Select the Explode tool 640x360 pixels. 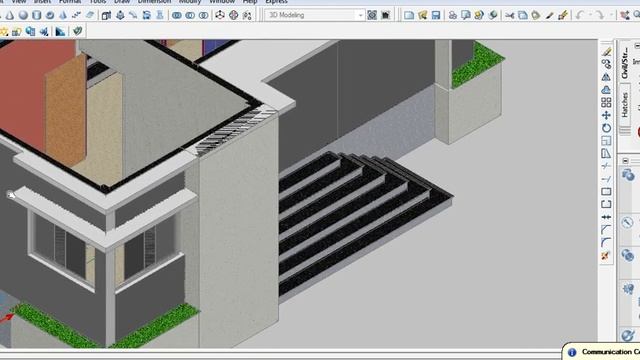tap(607, 256)
